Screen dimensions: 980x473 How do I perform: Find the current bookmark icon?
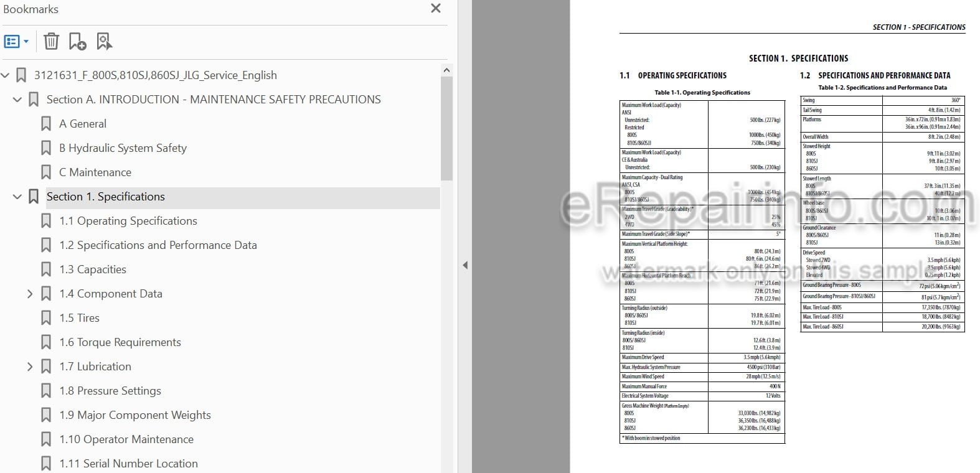click(x=104, y=42)
